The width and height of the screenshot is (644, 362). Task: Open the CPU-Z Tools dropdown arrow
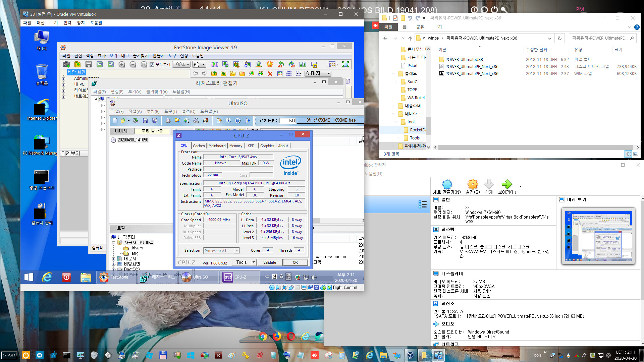[254, 262]
